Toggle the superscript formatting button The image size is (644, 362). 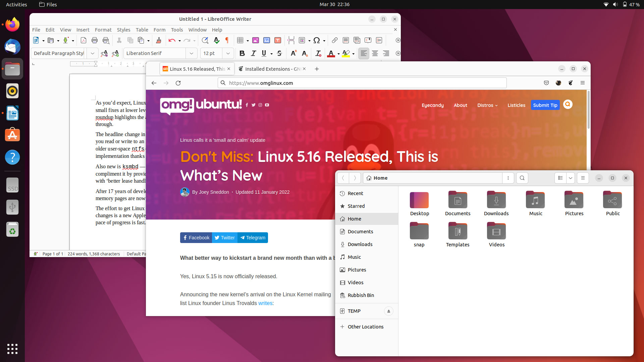293,53
